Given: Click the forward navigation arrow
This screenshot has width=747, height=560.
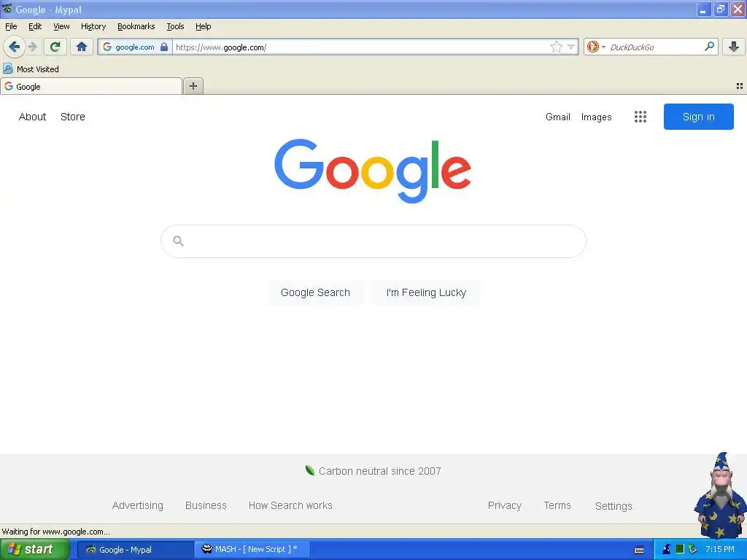Looking at the screenshot, I should click(33, 47).
